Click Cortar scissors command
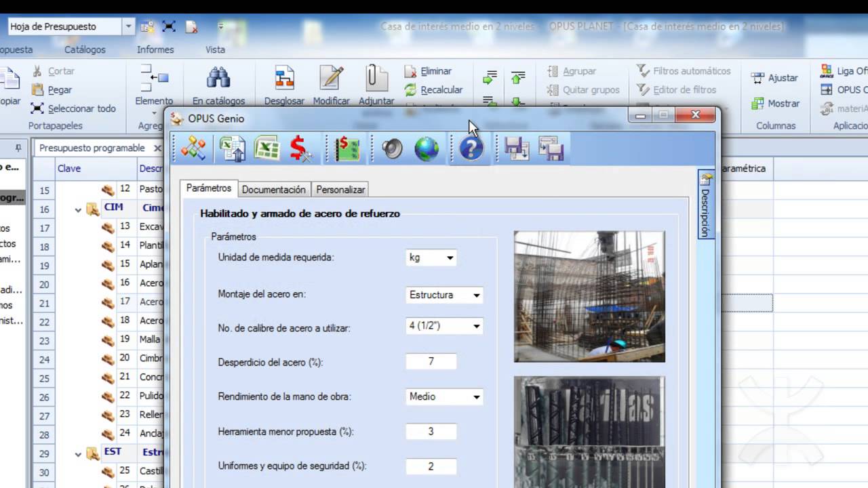Screen dimensions: 868x488 [x=53, y=70]
